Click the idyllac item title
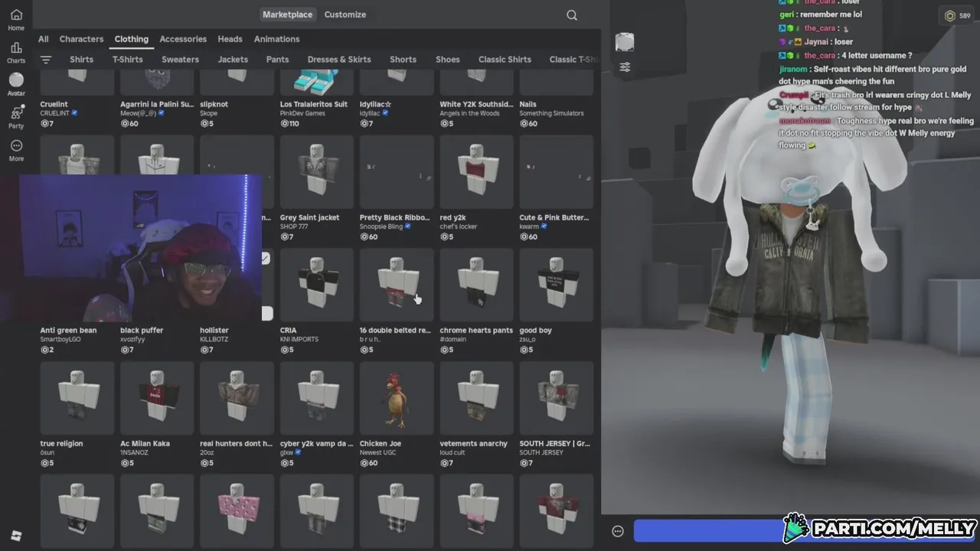This screenshot has width=980, height=551. 376,104
